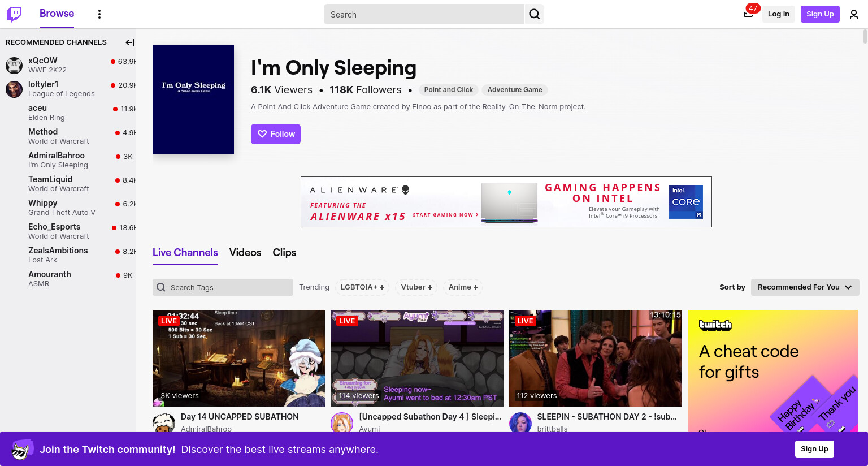This screenshot has height=466, width=868.
Task: Open the Twitch home logo
Action: [x=14, y=14]
